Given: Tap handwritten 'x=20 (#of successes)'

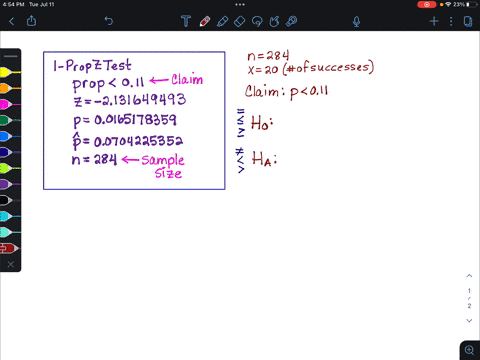Looking at the screenshot, I should click(311, 68).
